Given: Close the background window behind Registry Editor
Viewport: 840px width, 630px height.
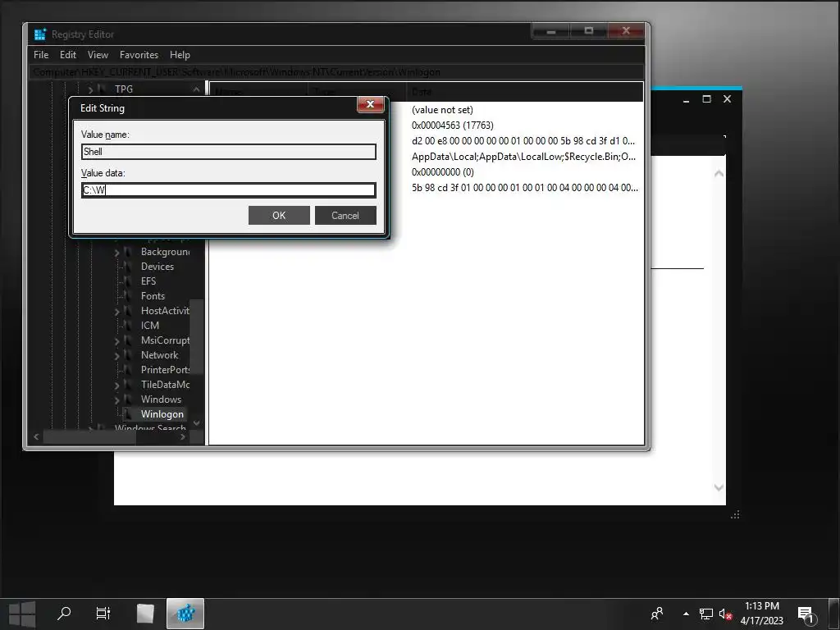Looking at the screenshot, I should click(727, 99).
